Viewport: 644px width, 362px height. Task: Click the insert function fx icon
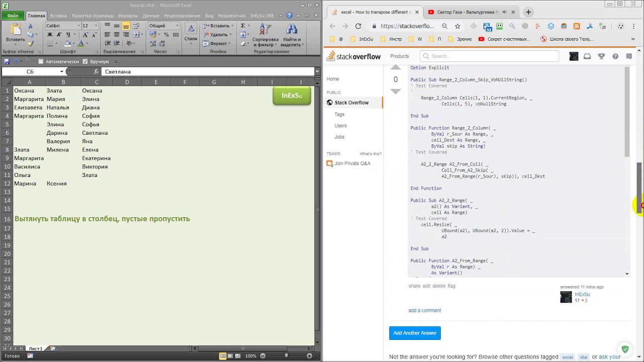pos(96,72)
